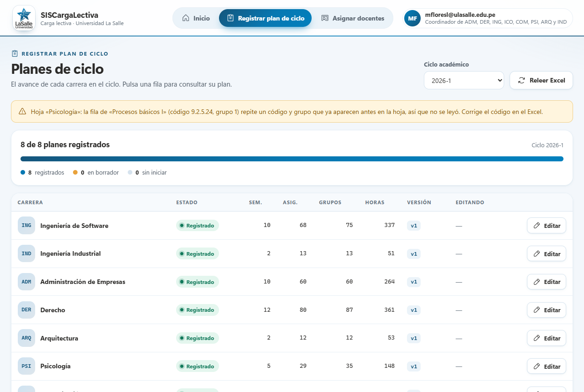Open the Ingeniería de Software row name

coord(74,226)
